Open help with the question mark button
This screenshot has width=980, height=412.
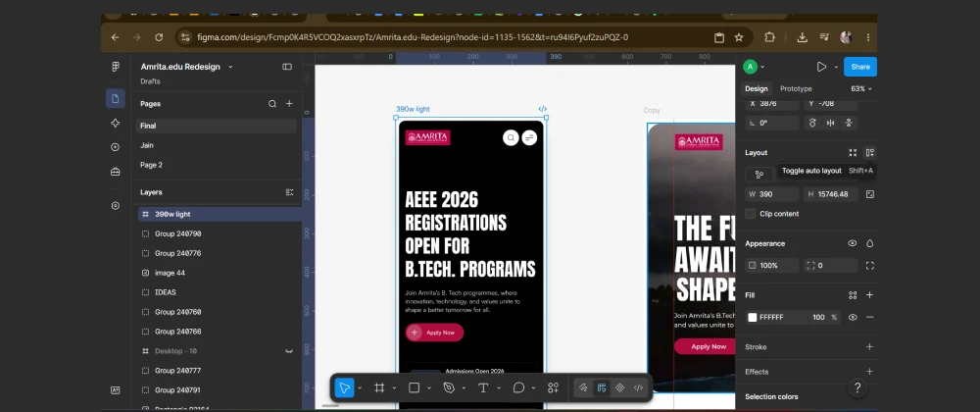point(858,387)
